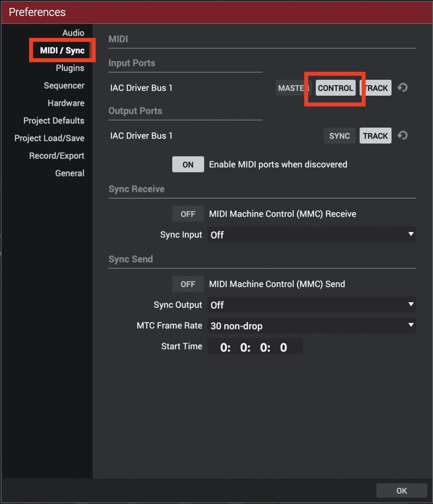Disable Enable MIDI ports when discovered
This screenshot has width=433, height=504.
[x=188, y=165]
